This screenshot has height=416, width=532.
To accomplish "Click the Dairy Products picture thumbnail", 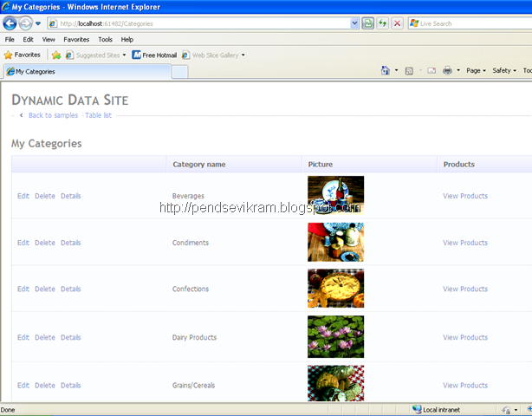I will [x=335, y=336].
